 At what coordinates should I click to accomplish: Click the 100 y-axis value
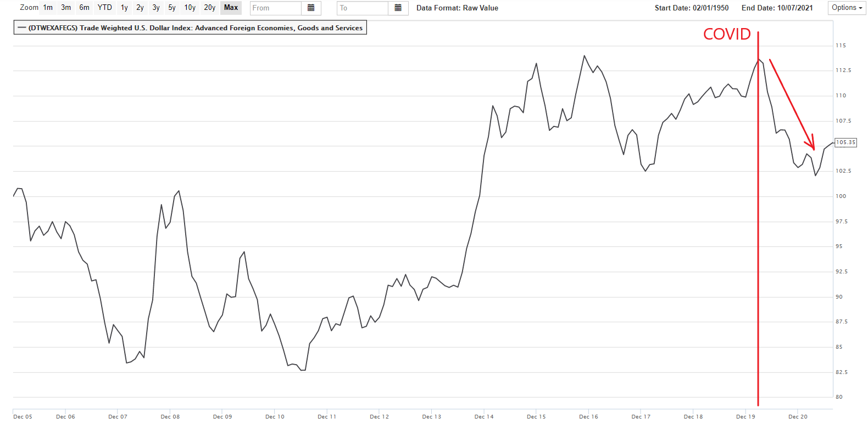841,196
